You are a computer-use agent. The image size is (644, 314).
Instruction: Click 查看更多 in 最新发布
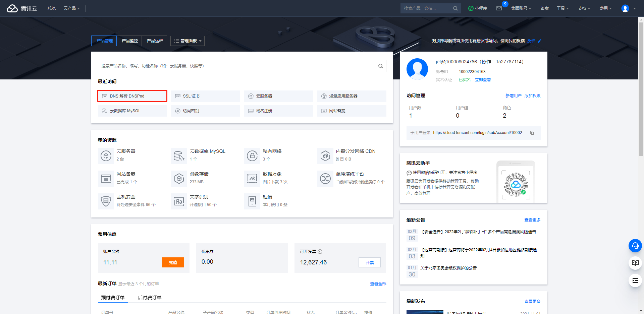pos(532,302)
